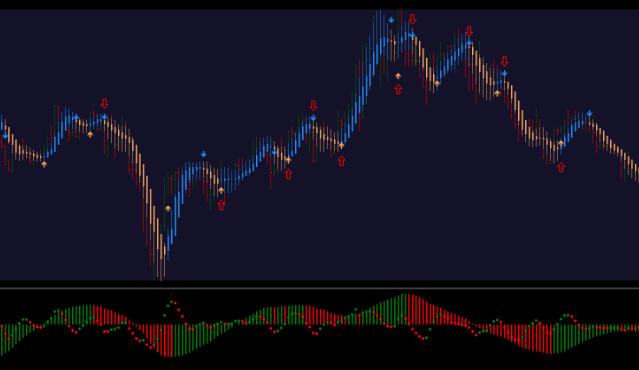639x370 pixels.
Task: Select the leftmost orange up arrow marker
Action: [x=44, y=164]
